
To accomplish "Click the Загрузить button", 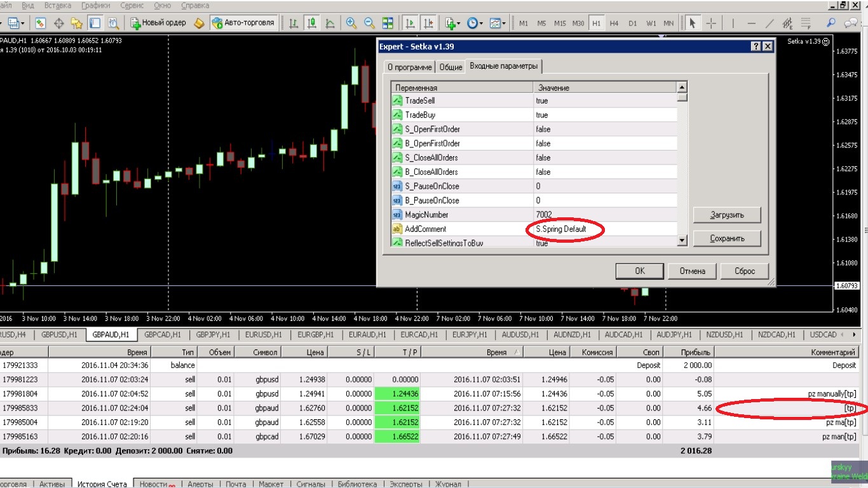I will click(727, 215).
